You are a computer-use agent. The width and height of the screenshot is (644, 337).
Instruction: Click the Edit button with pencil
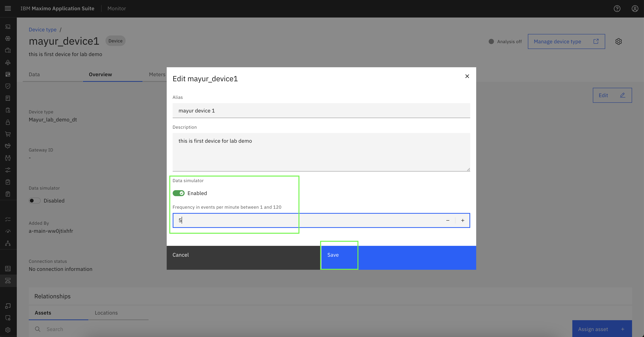point(612,95)
